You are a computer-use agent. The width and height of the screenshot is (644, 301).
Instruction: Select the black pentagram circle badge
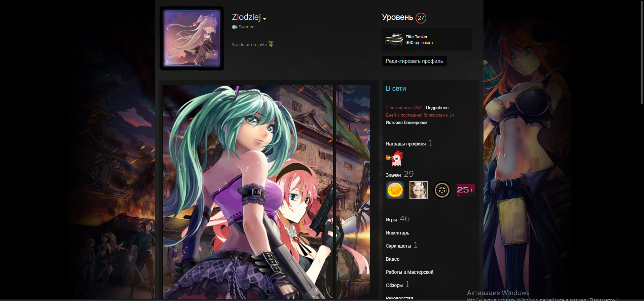[442, 190]
